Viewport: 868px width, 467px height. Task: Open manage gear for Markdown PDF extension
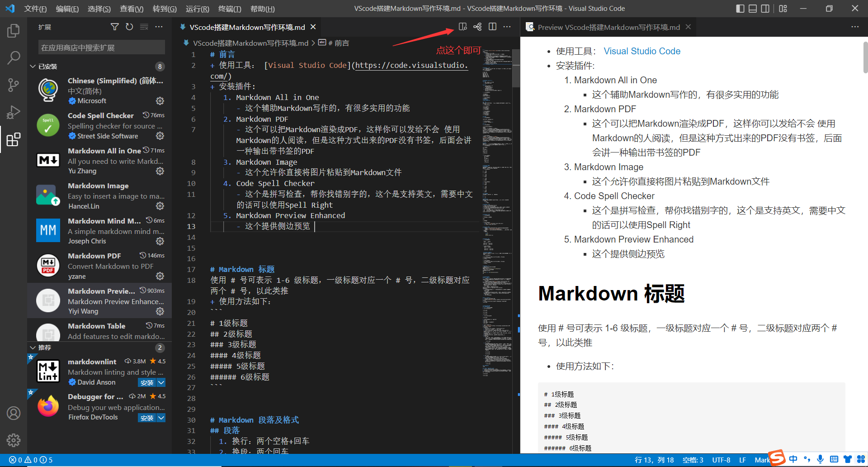pyautogui.click(x=160, y=276)
